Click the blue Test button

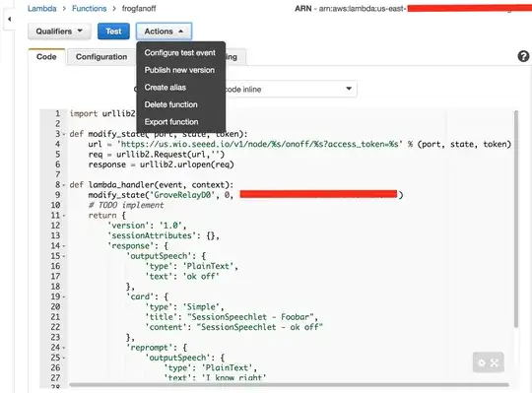click(113, 32)
